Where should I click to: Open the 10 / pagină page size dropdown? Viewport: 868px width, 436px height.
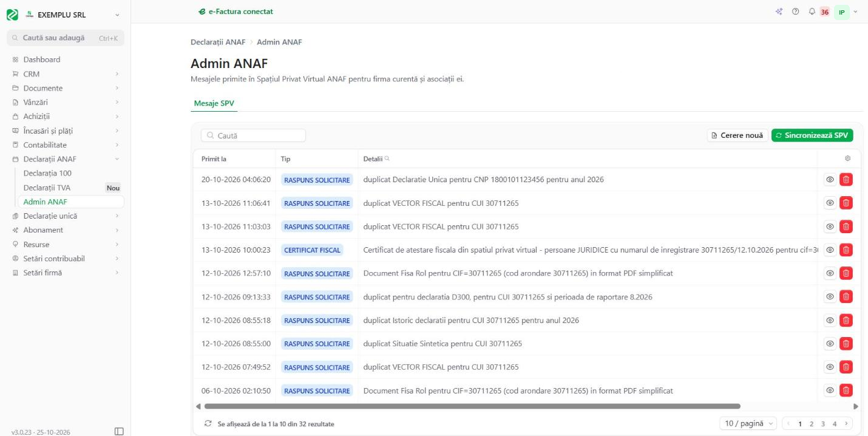pyautogui.click(x=748, y=423)
